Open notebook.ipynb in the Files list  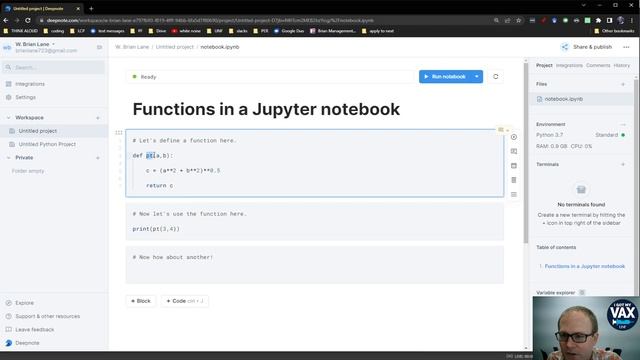pyautogui.click(x=581, y=99)
